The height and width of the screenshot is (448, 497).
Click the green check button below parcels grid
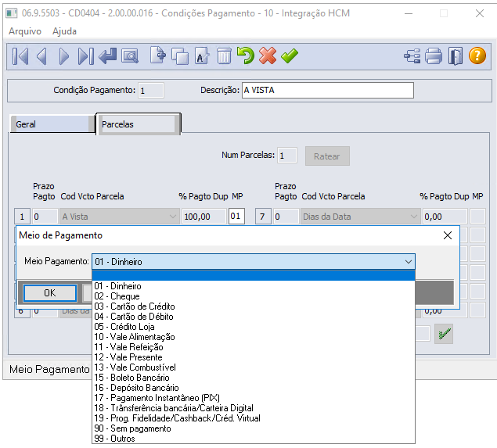point(444,334)
